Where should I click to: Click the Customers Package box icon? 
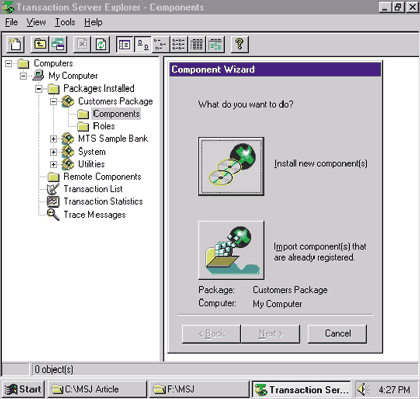[68, 101]
